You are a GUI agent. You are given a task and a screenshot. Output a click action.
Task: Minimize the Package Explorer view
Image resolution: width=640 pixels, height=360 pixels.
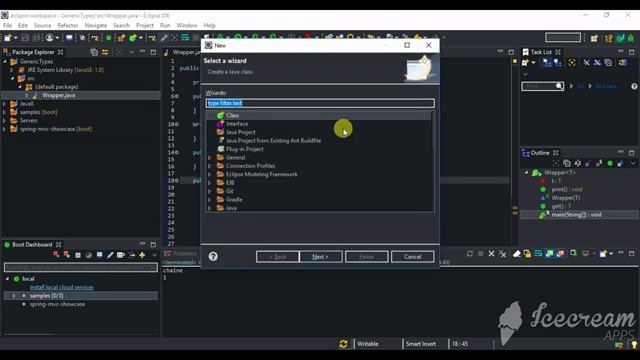pos(142,52)
